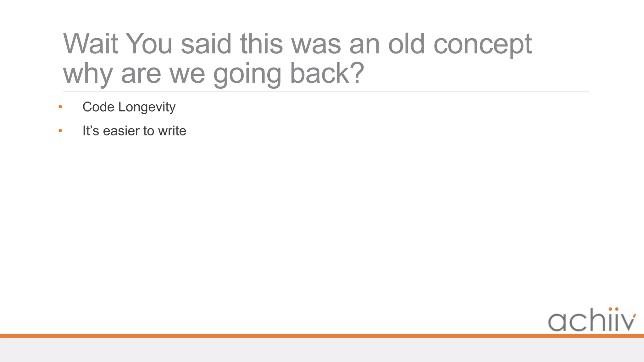This screenshot has width=644, height=362.
Task: Click the word Longevity in the first bullet
Action: pyautogui.click(x=147, y=107)
